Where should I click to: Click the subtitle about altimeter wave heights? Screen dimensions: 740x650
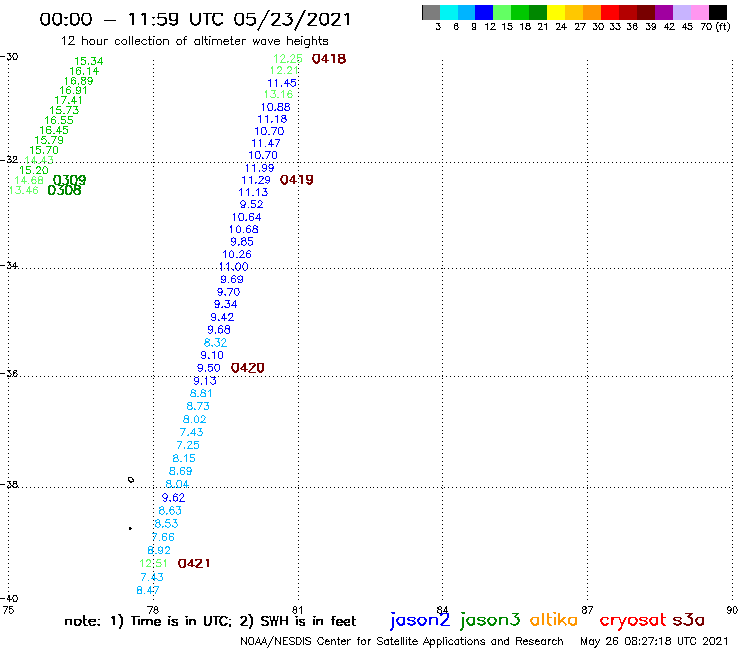pyautogui.click(x=194, y=41)
